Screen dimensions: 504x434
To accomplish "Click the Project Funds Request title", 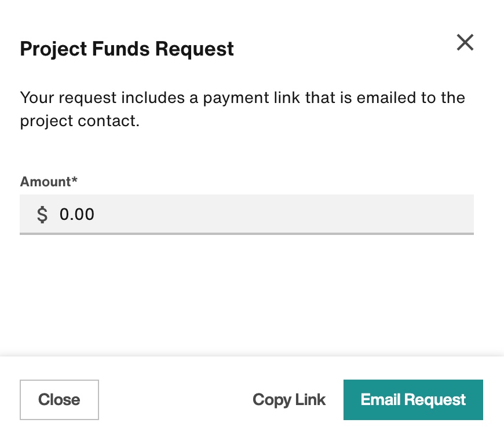I will coord(127,49).
